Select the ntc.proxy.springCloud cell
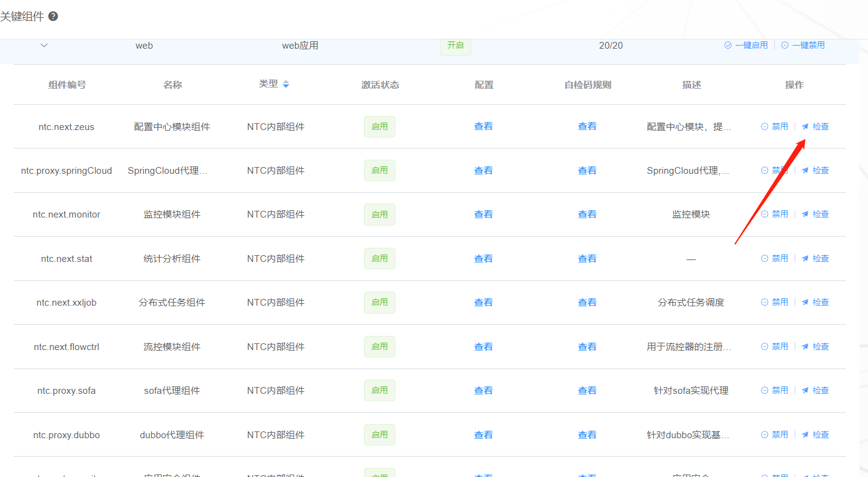Screen dimensions: 868x477 pos(67,171)
